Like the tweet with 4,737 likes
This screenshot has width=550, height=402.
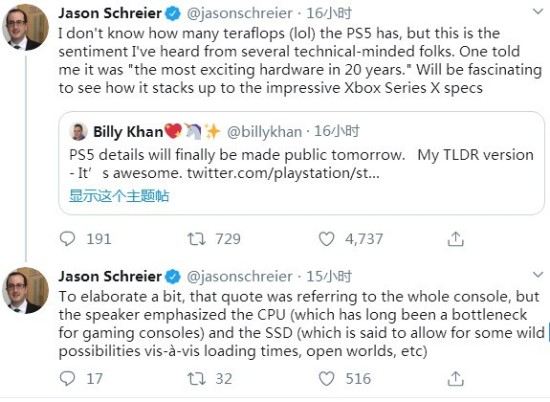click(x=326, y=239)
